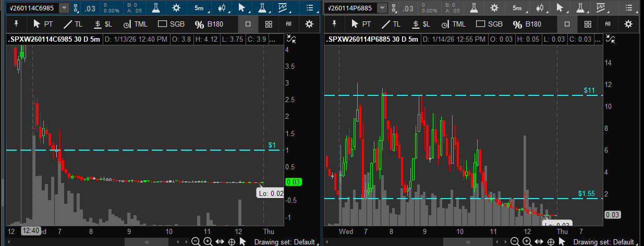Open list menu icon in left chart header

[310, 8]
